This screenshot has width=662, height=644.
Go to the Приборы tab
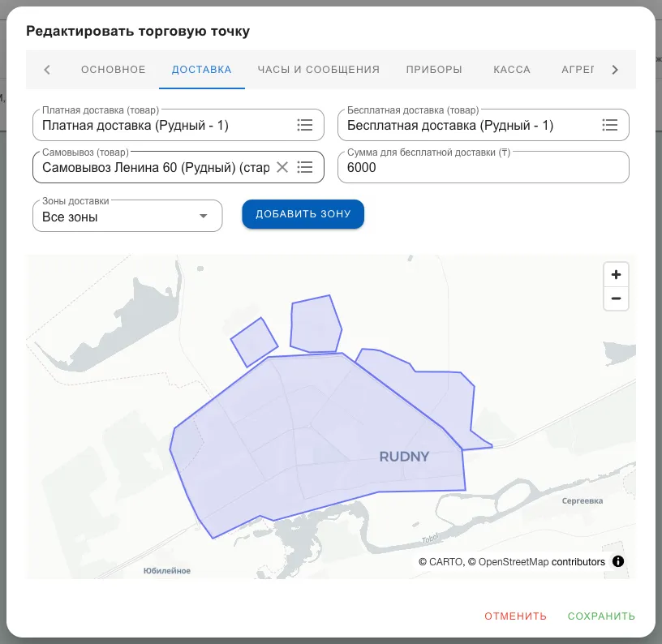(x=434, y=70)
